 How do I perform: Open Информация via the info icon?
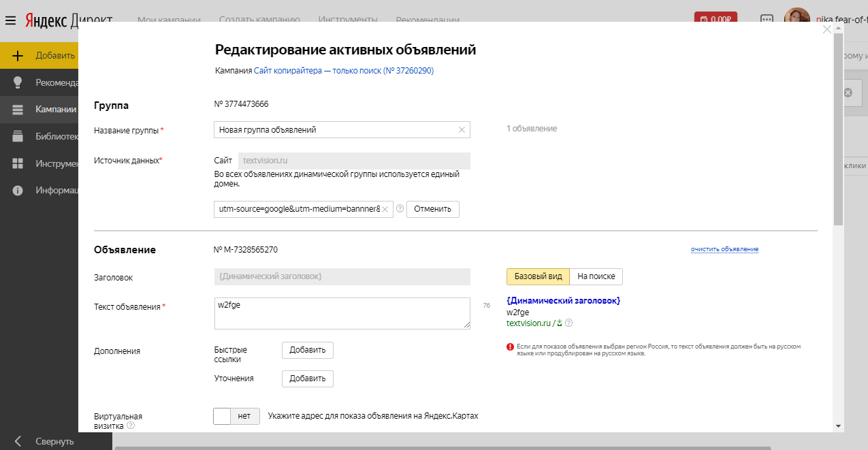pyautogui.click(x=18, y=190)
